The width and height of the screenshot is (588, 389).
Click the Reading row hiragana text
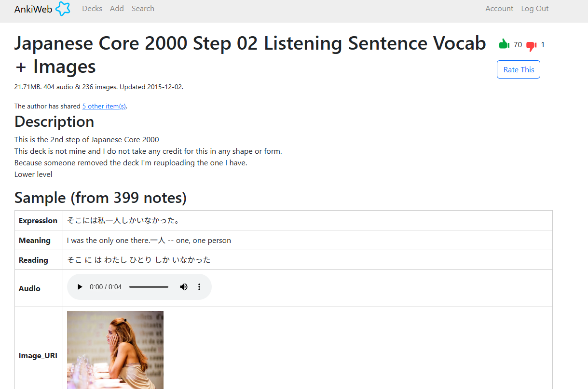(139, 260)
